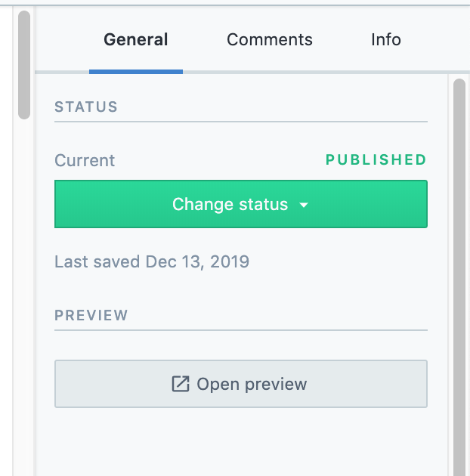The width and height of the screenshot is (470, 476).
Task: Click the left page scrollbar thumb
Action: (24, 65)
